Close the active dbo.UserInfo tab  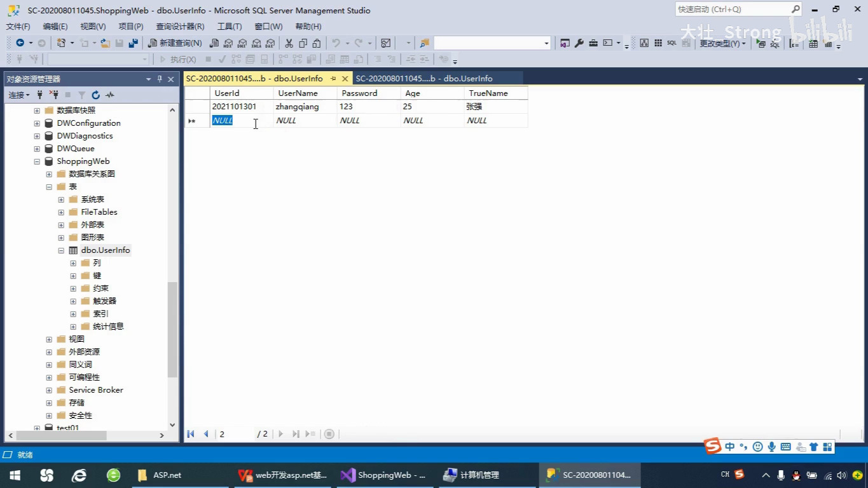pyautogui.click(x=345, y=79)
